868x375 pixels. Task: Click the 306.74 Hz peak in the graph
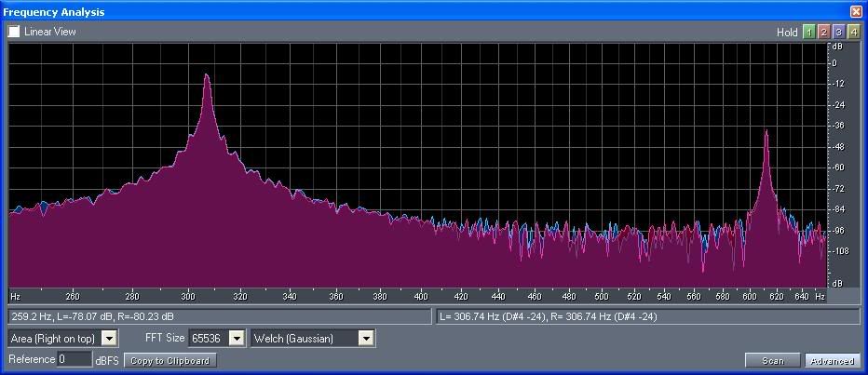(207, 76)
